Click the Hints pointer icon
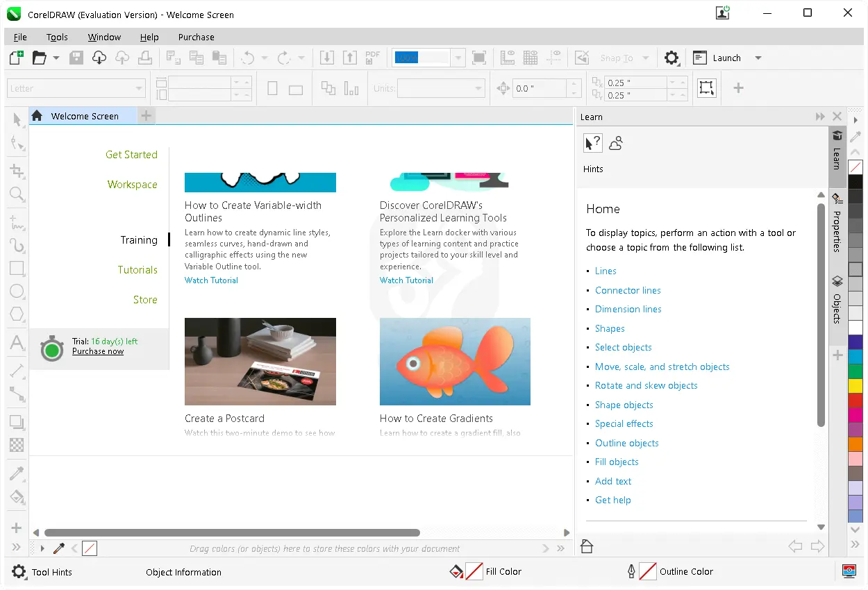The height and width of the screenshot is (590, 868). pos(592,144)
